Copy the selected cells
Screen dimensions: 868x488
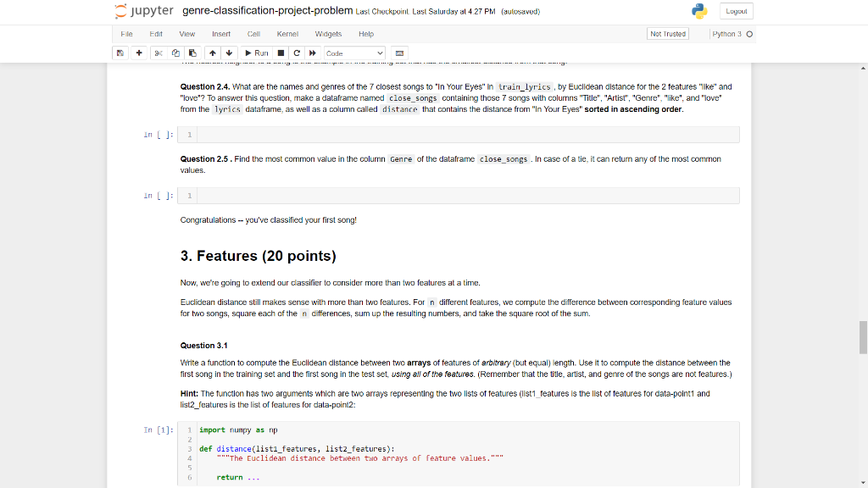[x=175, y=53]
